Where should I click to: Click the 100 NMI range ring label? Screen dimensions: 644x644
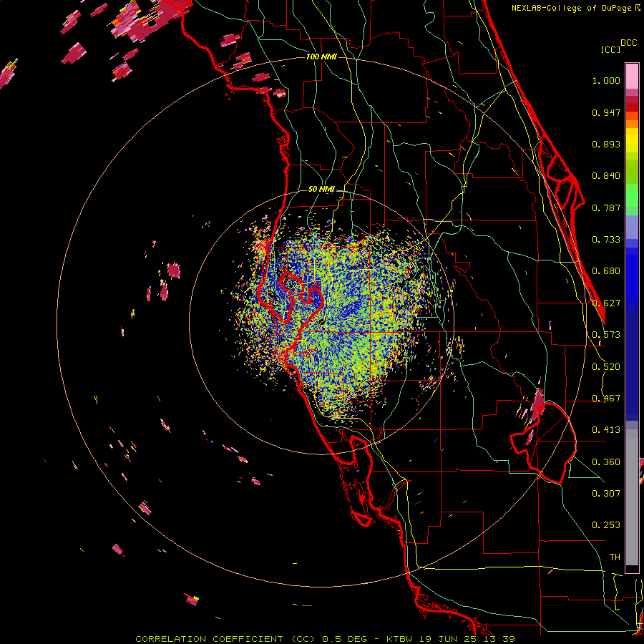(321, 57)
